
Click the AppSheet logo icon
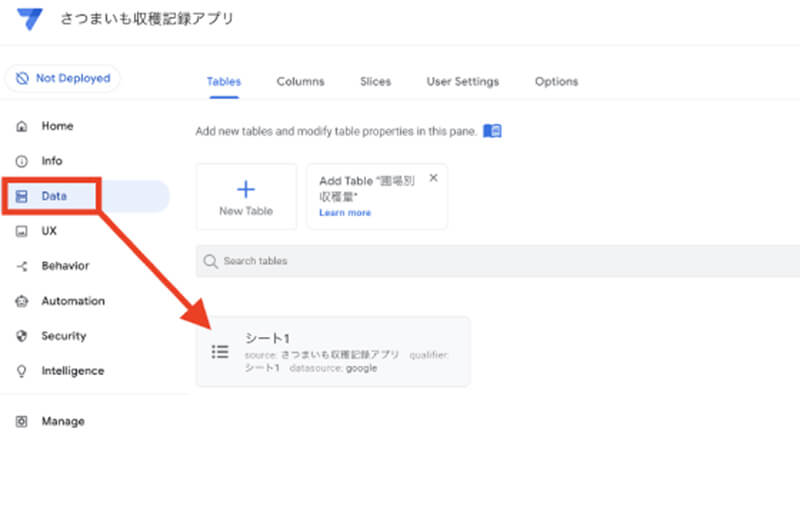[30, 20]
